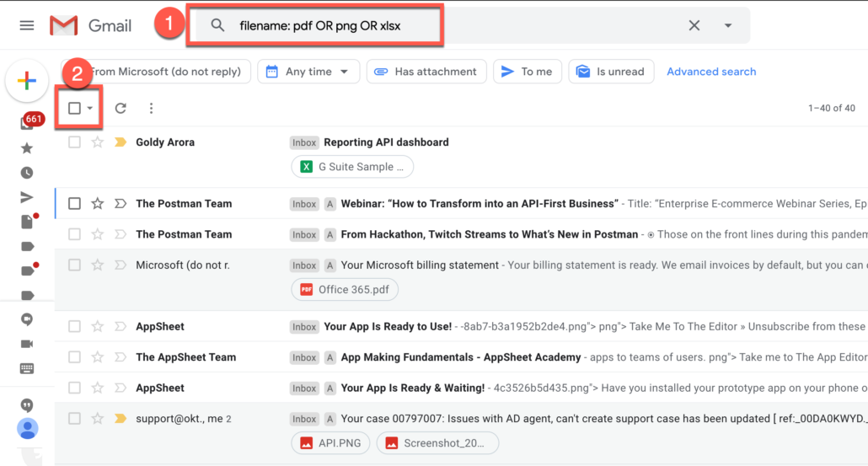
Task: Open Reporting API dashboard email
Action: pos(386,142)
